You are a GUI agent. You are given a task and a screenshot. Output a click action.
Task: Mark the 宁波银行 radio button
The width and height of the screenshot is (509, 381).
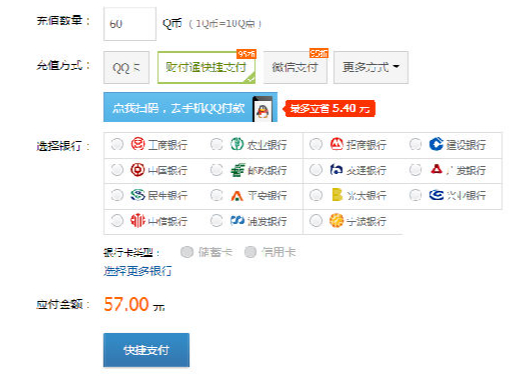coord(316,220)
